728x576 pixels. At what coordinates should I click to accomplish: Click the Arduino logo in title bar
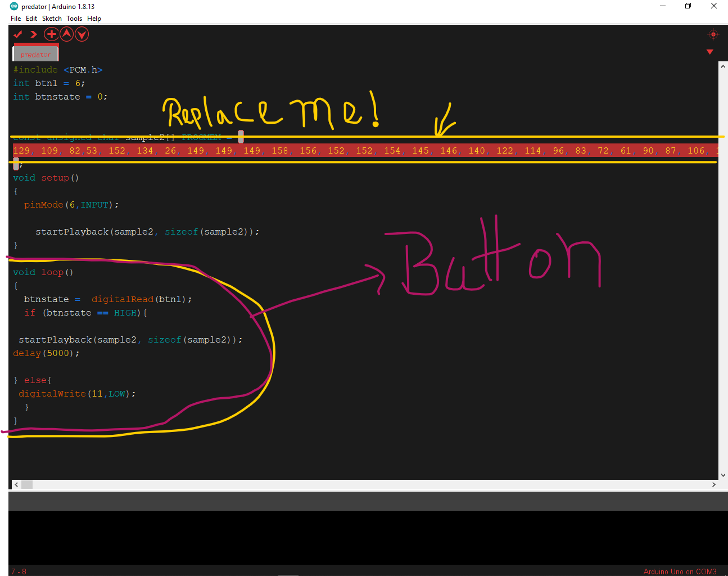tap(14, 6)
